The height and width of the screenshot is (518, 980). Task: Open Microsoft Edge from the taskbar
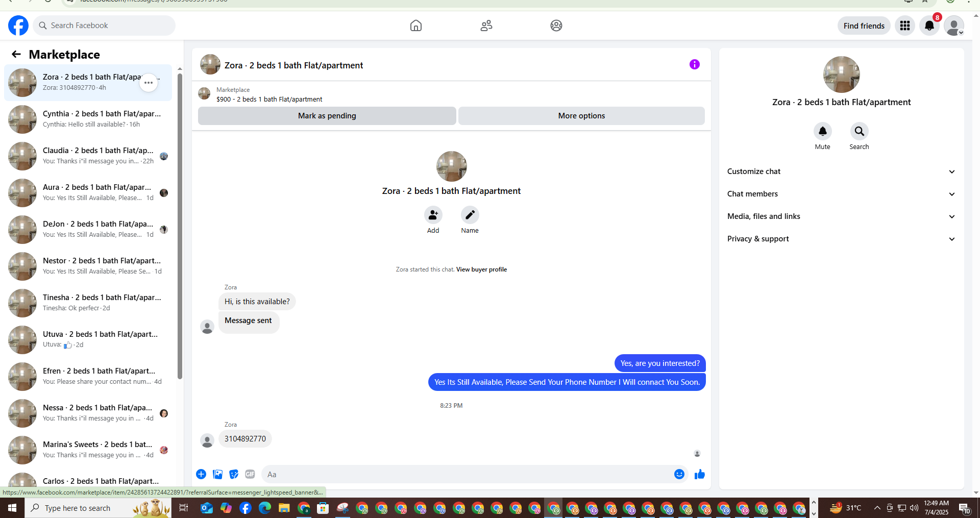click(264, 508)
